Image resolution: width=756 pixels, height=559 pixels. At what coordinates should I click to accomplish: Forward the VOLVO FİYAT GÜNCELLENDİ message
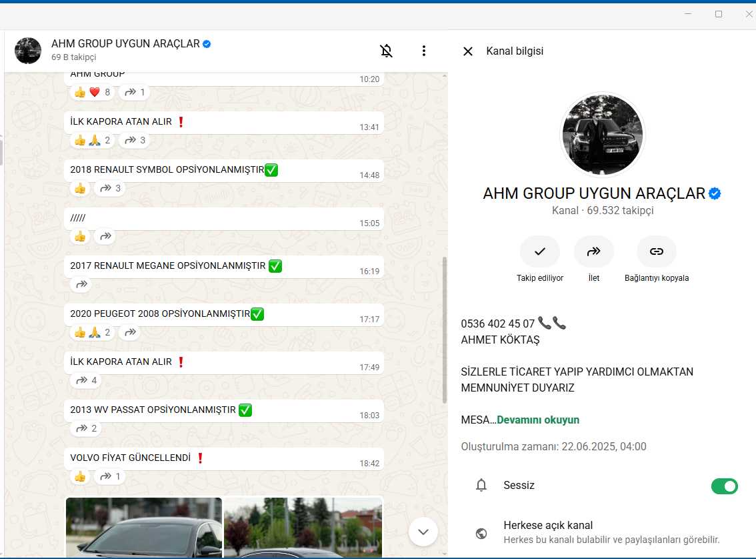(111, 476)
